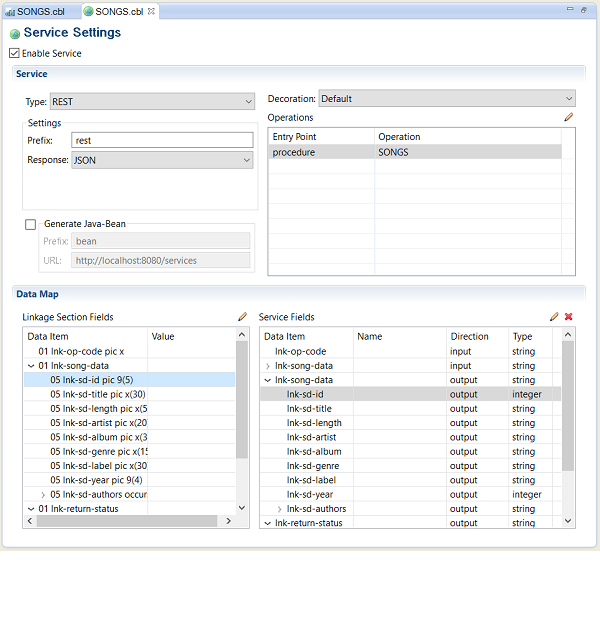The width and height of the screenshot is (600, 622).
Task: Open the Type dropdown showing REST
Action: coord(152,101)
